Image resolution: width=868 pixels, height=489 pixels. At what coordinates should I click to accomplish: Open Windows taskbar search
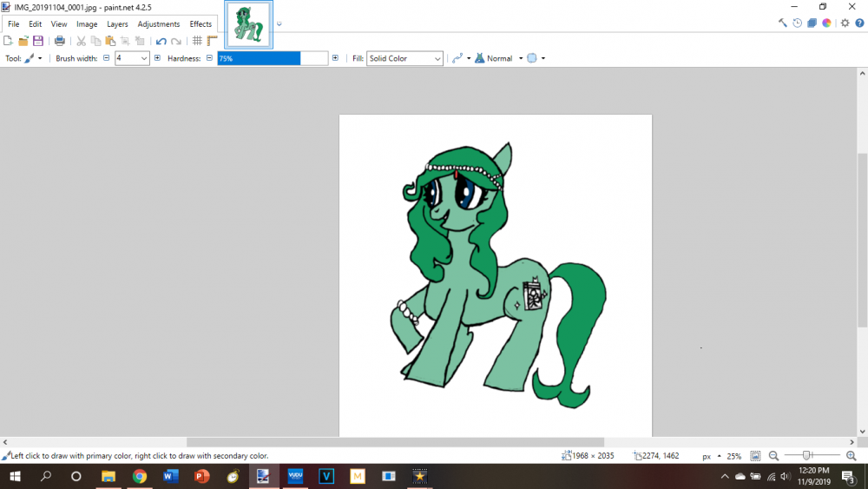pos(46,476)
